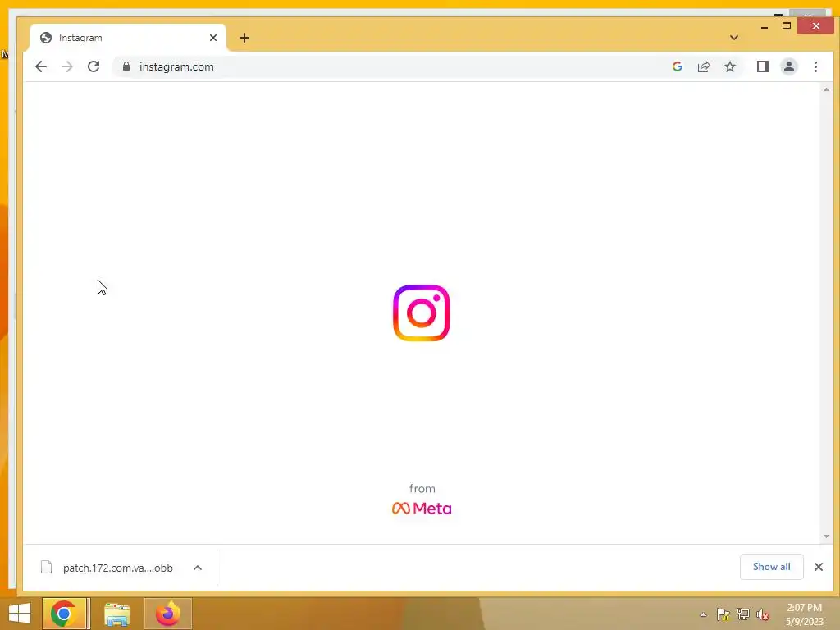
Task: Show hidden system tray icons
Action: click(703, 614)
